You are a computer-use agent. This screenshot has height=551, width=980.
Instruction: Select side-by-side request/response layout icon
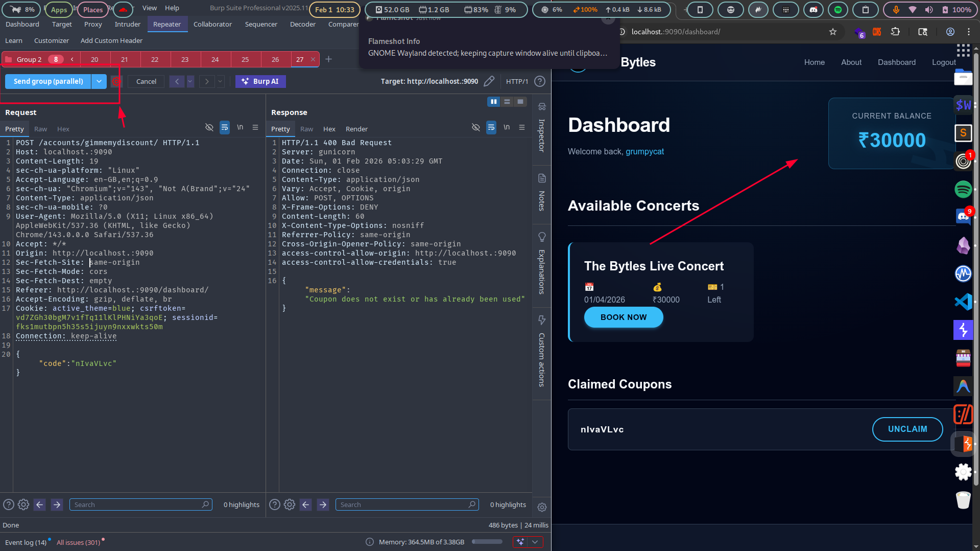(493, 102)
